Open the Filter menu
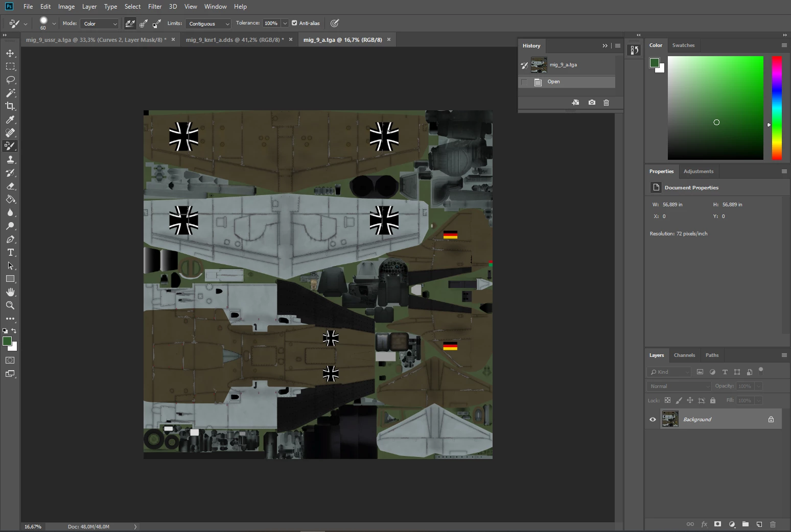 point(155,7)
